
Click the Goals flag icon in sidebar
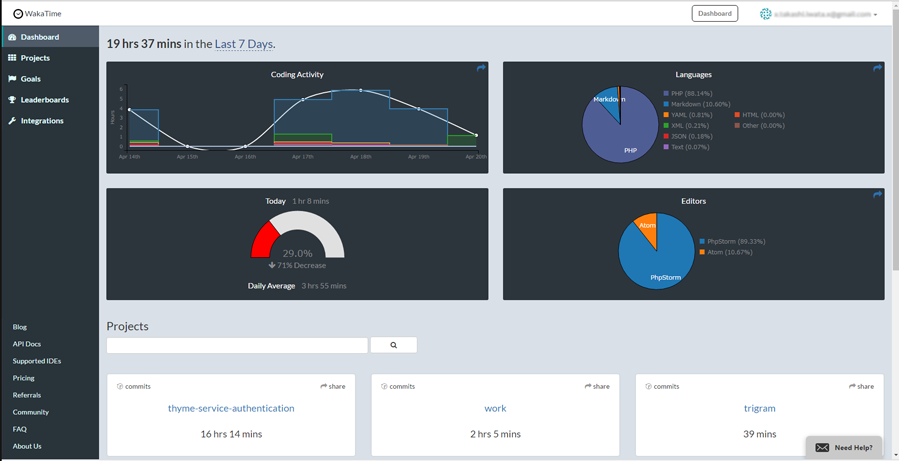pos(12,79)
